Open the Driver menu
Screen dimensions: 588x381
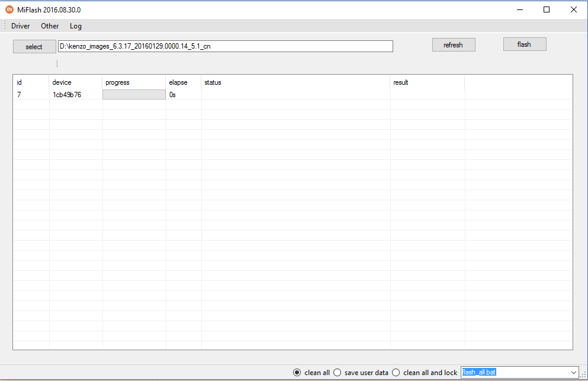(20, 26)
